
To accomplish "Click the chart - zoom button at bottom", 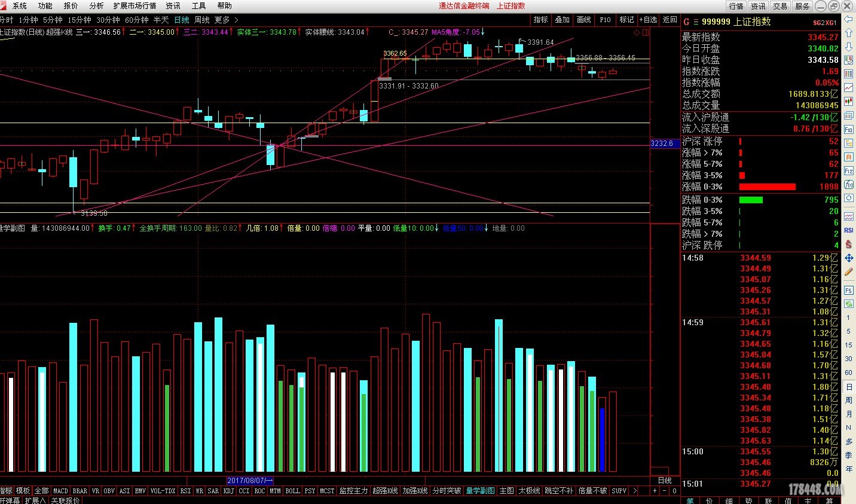I will tap(664, 491).
